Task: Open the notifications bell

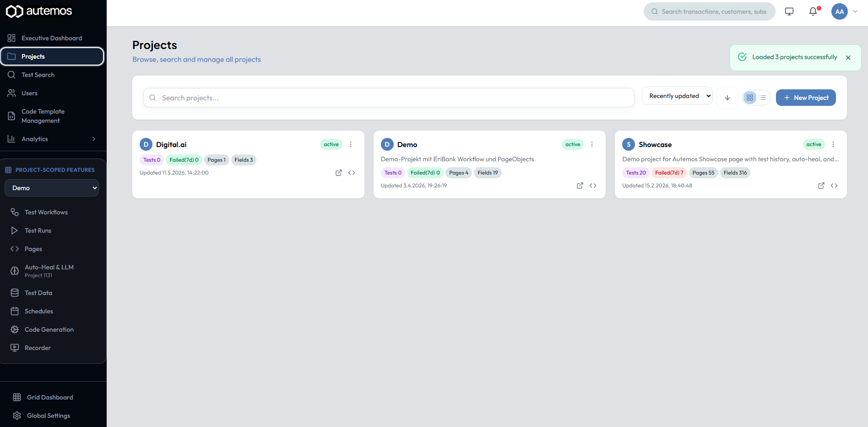Action: click(813, 11)
